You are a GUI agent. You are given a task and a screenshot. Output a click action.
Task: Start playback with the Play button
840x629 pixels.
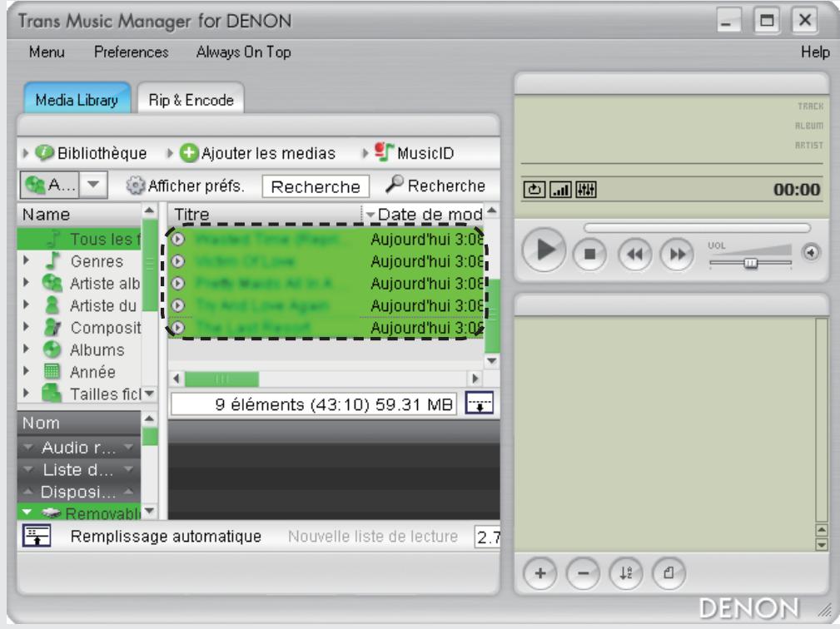coord(544,250)
